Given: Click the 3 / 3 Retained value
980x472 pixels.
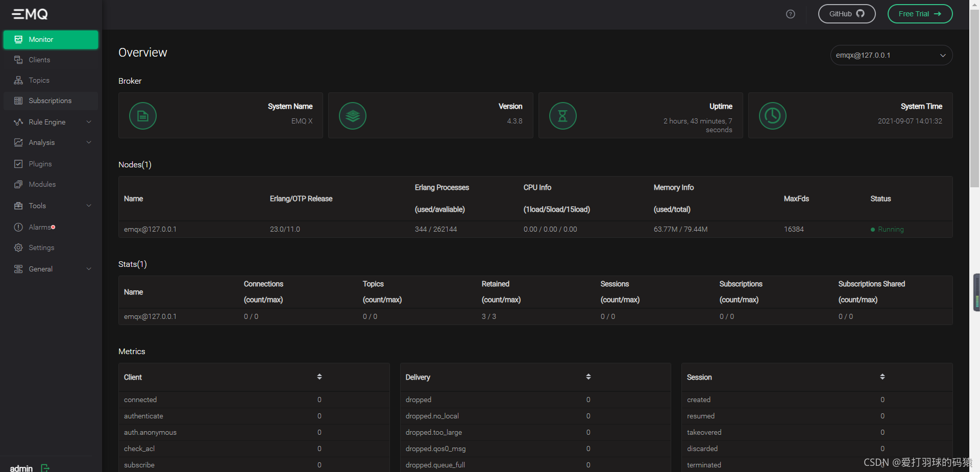Looking at the screenshot, I should click(x=489, y=316).
